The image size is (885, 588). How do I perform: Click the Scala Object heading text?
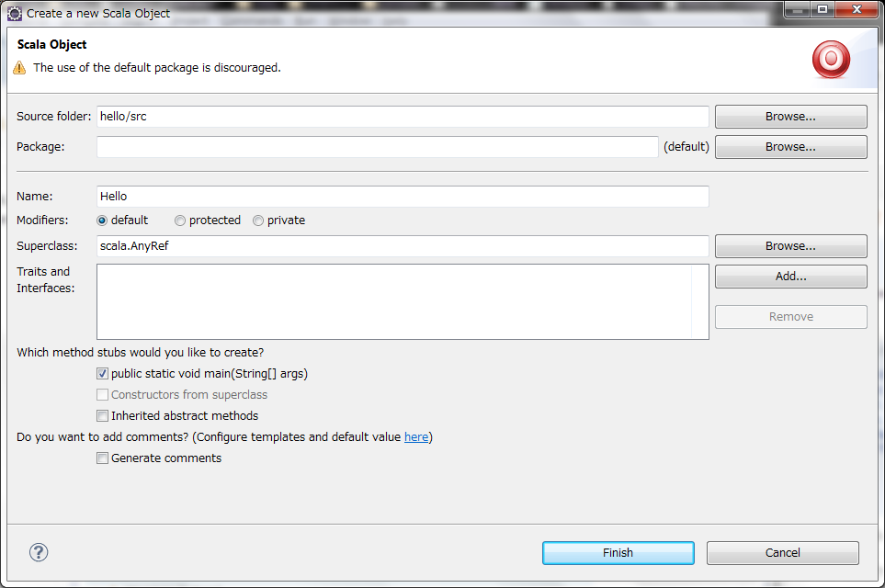tap(52, 45)
